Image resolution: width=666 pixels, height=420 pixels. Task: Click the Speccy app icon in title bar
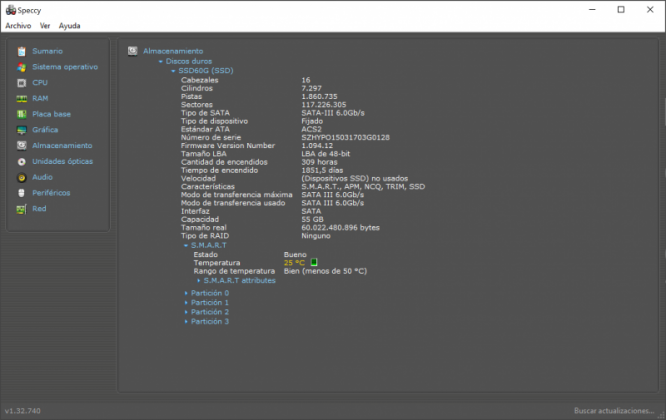point(11,10)
